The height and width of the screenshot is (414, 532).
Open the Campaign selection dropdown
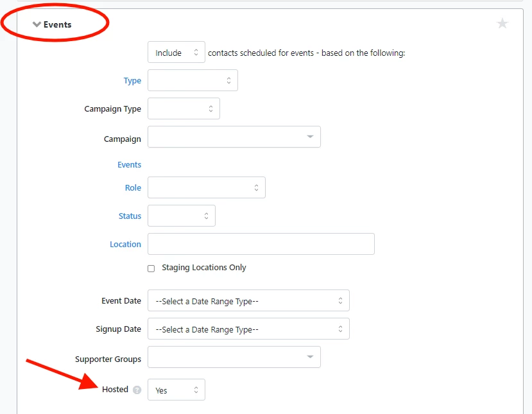(234, 136)
